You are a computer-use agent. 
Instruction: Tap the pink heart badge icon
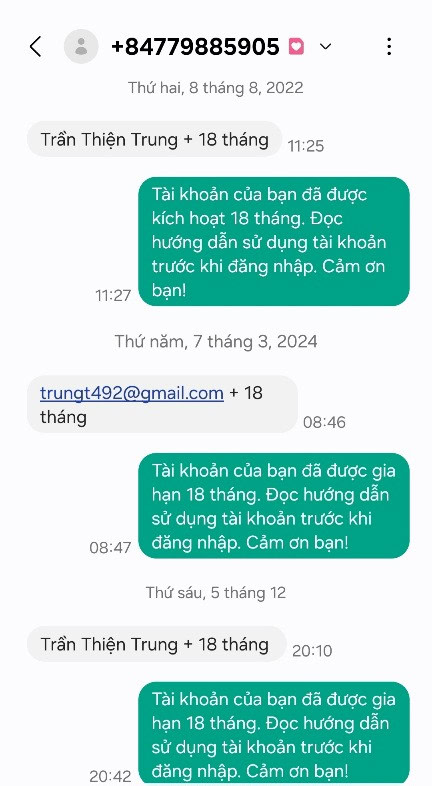(296, 47)
